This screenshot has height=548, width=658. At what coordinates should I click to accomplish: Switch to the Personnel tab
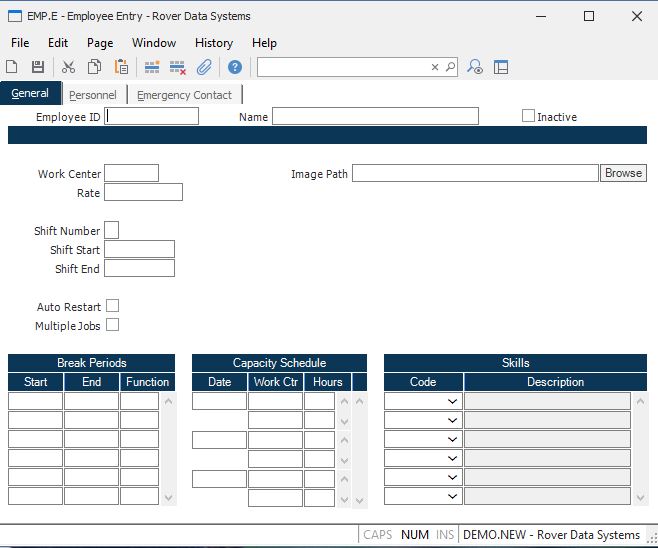pyautogui.click(x=93, y=95)
